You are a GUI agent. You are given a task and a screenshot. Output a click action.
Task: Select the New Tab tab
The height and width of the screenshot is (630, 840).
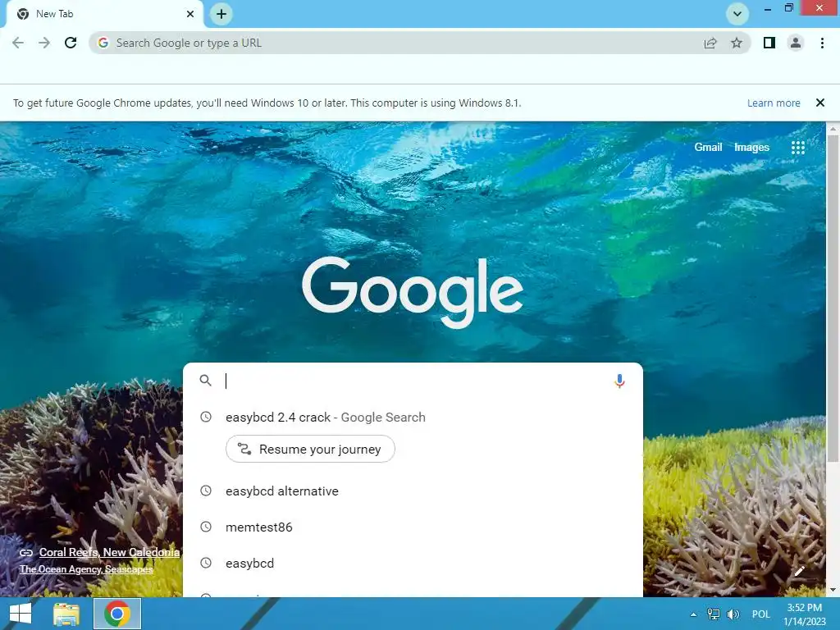(104, 14)
